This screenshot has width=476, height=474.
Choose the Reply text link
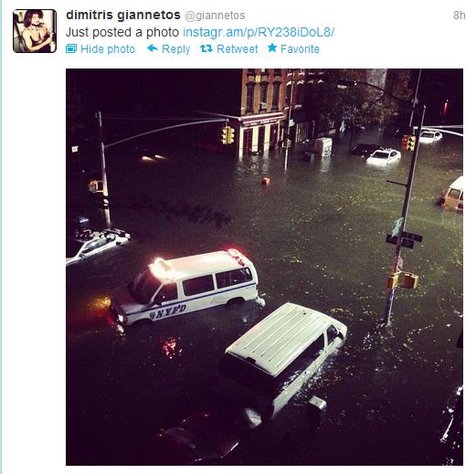pos(175,49)
